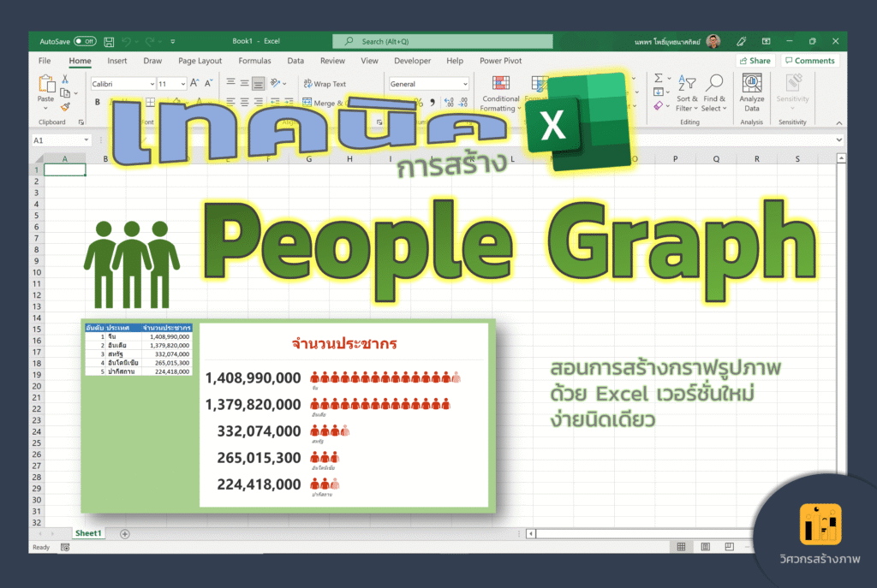Toggle Bold formatting
The height and width of the screenshot is (588, 877).
point(98,103)
